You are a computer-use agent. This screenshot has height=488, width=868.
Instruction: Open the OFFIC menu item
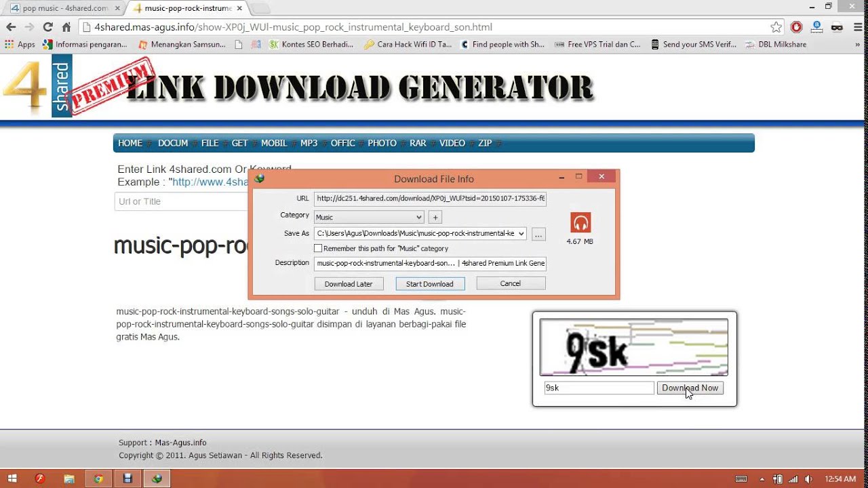(x=343, y=143)
